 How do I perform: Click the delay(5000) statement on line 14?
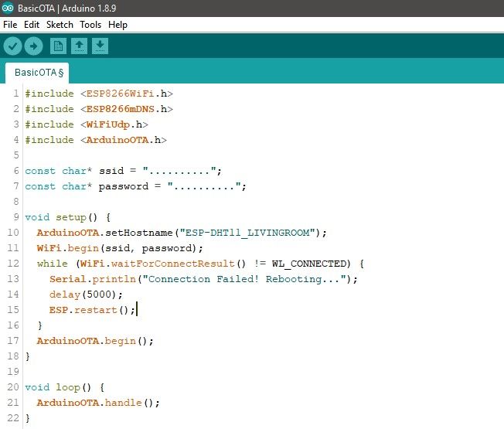86,295
